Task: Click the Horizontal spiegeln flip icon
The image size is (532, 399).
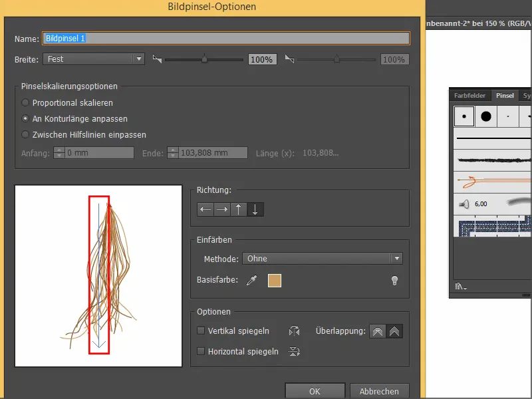Action: 294,351
